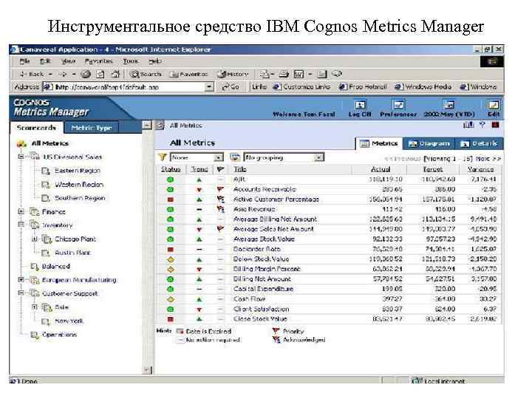Click the 2002 May (YTD) period icon
Viewport: 532px width, 399px height.
449,105
